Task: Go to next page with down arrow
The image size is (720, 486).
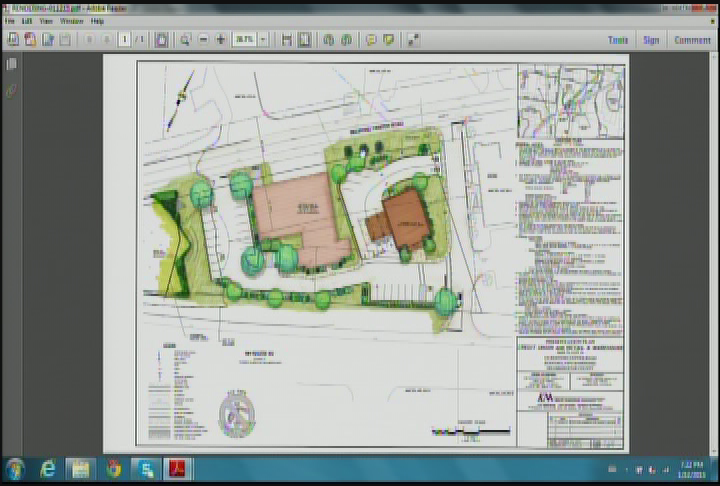Action: pos(107,40)
